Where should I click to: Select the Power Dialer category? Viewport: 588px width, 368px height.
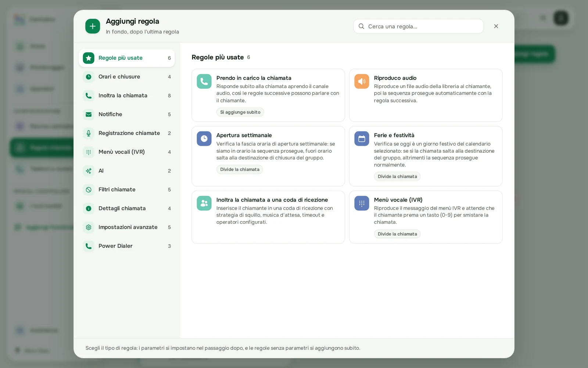127,246
